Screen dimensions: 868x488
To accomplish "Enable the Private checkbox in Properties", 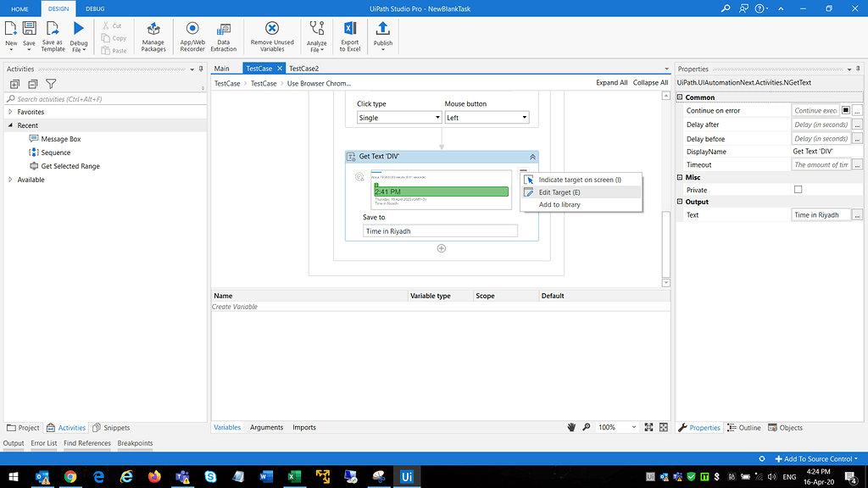I will tap(798, 189).
